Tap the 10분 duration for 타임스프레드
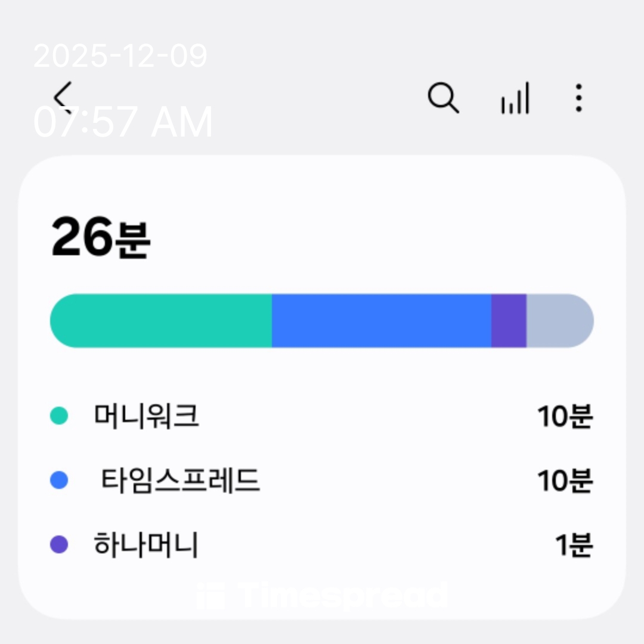 coord(565,481)
